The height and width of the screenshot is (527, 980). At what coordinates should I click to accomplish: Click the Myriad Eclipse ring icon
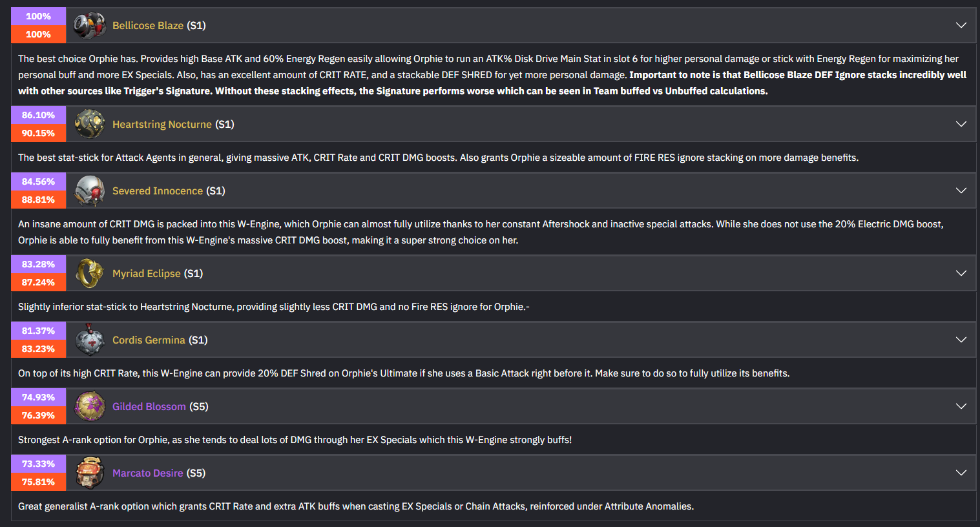click(x=89, y=273)
